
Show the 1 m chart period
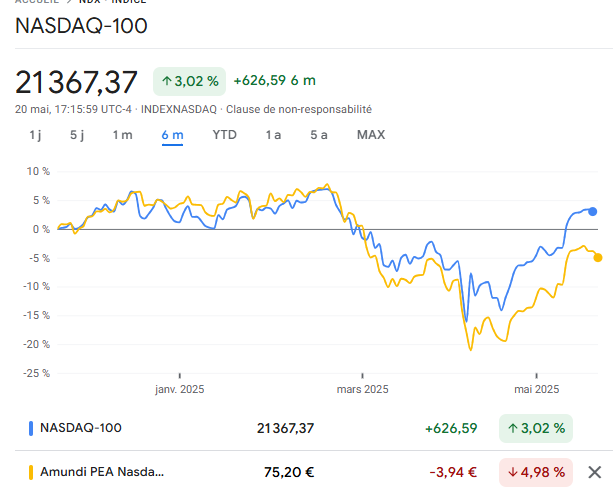[122, 135]
